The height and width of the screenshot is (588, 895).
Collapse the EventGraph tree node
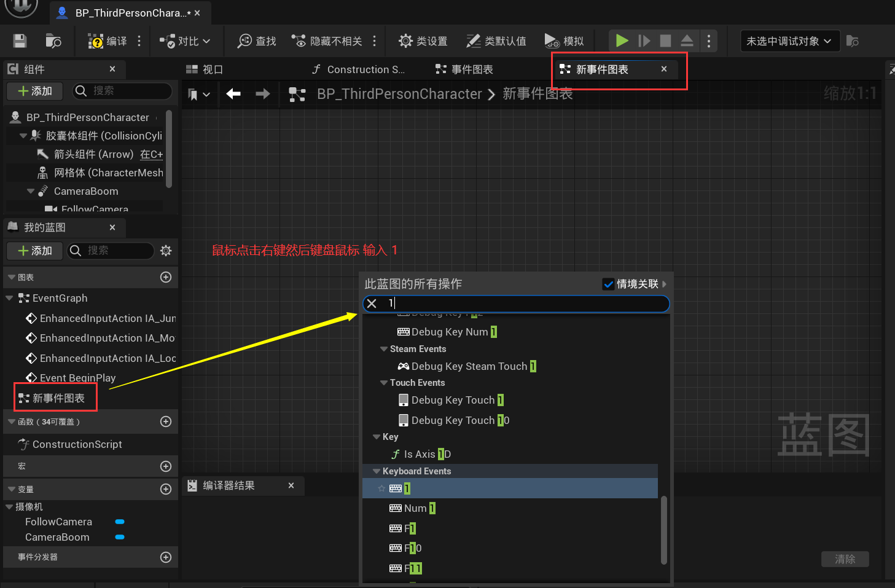[x=9, y=298]
